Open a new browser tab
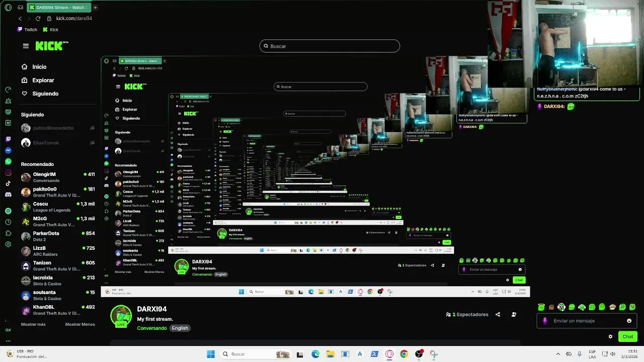The width and height of the screenshot is (644, 362). (95, 7)
